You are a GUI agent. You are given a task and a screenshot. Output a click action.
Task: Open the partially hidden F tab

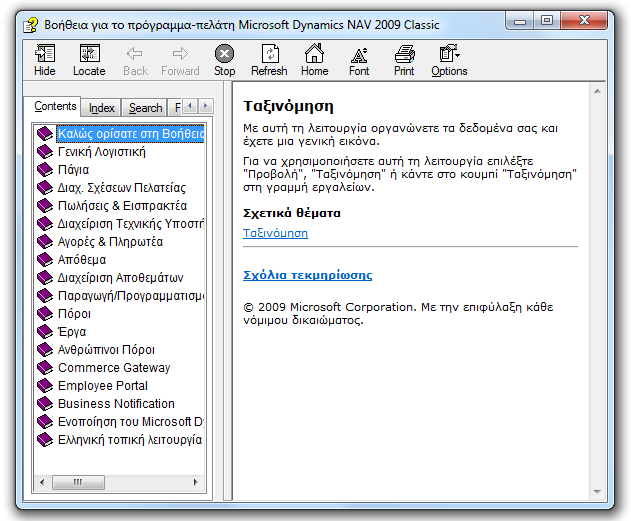[x=177, y=108]
